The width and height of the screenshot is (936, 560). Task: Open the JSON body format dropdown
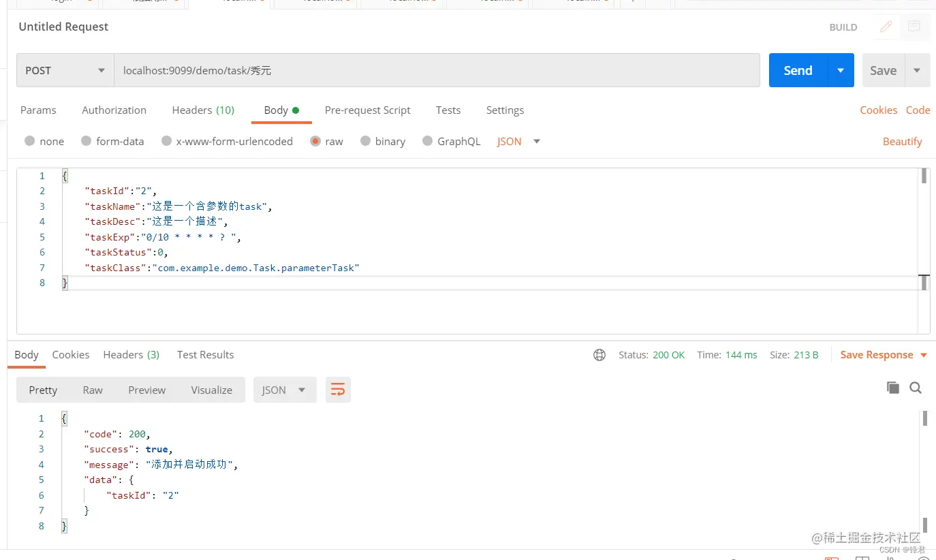pos(518,141)
